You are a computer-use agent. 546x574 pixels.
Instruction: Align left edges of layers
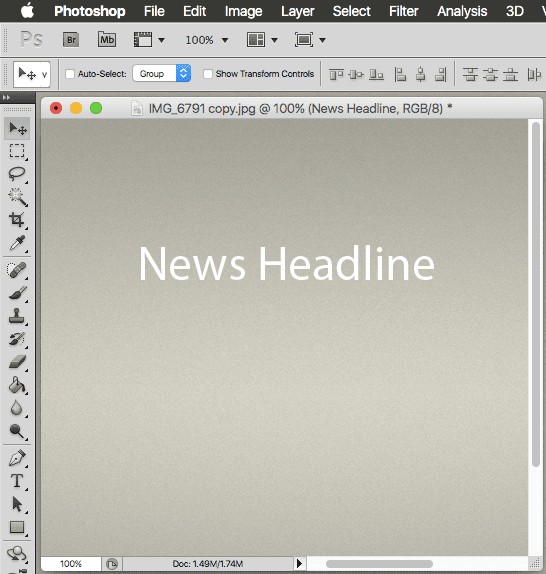point(400,74)
